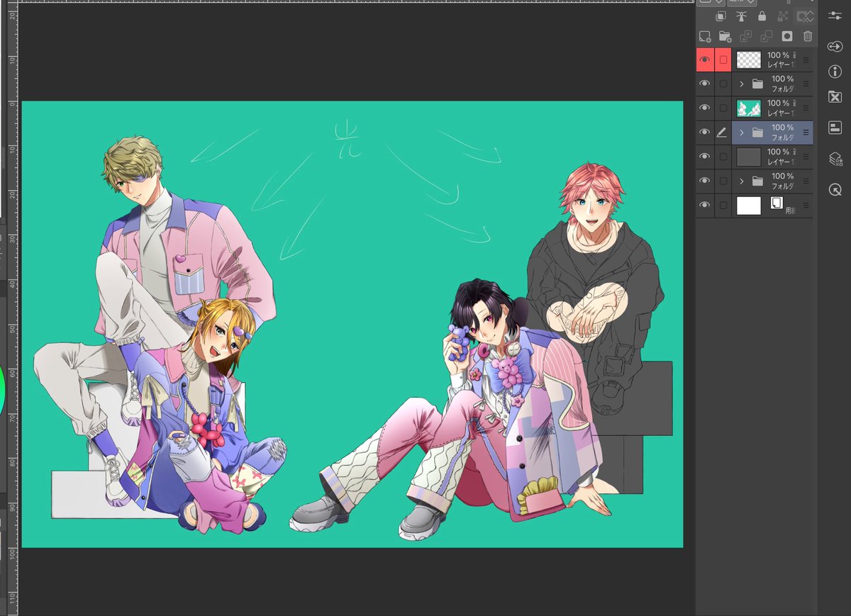Viewport: 851px width, 616px height.
Task: Expand the folder just above the paper layer
Action: pyautogui.click(x=742, y=181)
